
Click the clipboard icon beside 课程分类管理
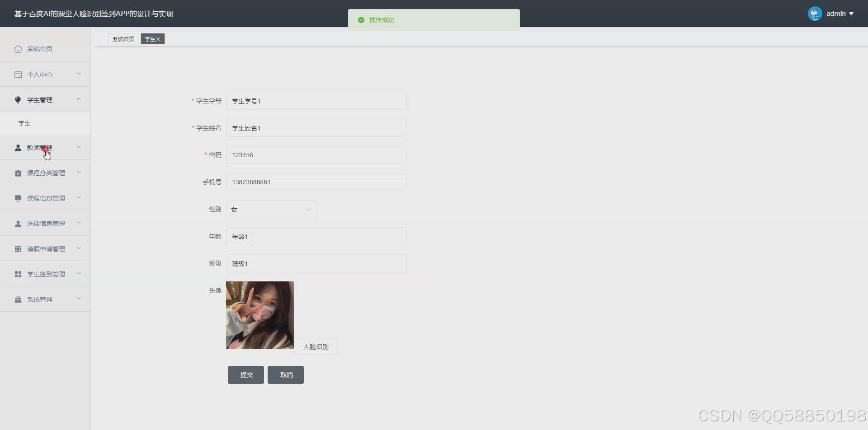18,173
